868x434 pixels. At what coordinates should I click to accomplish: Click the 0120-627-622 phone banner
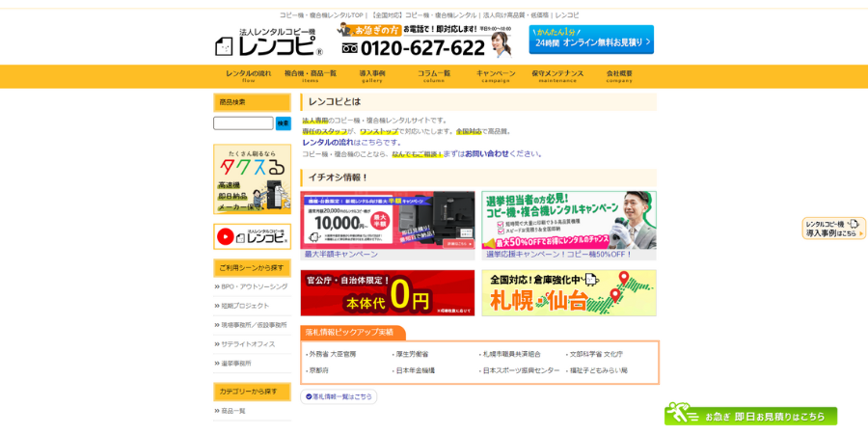tap(422, 41)
